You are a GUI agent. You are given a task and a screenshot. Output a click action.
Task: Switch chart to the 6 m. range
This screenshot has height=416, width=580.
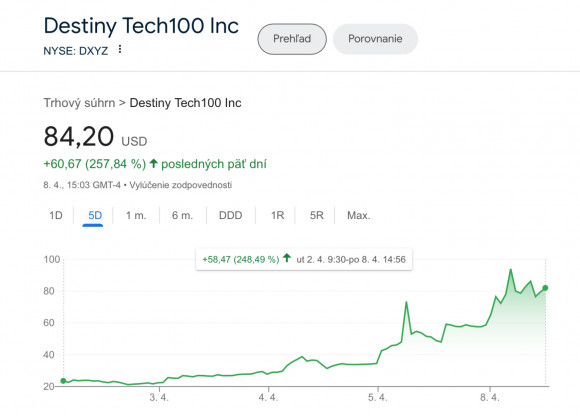click(182, 215)
